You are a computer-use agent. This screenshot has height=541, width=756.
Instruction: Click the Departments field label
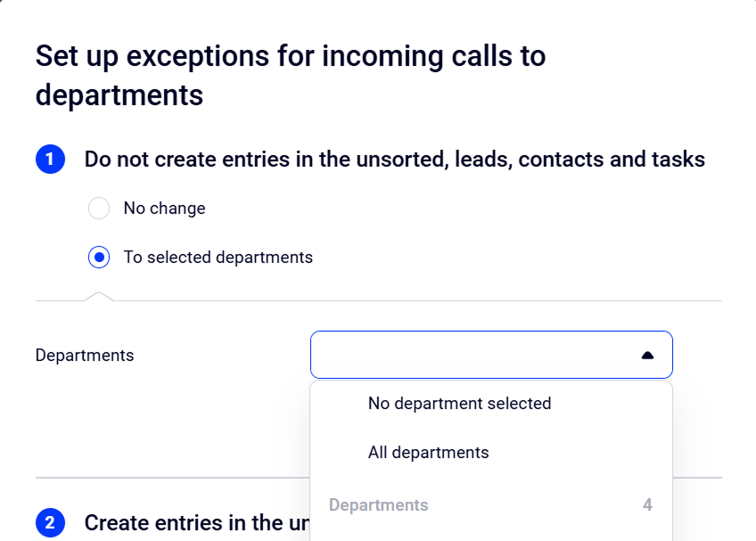85,356
